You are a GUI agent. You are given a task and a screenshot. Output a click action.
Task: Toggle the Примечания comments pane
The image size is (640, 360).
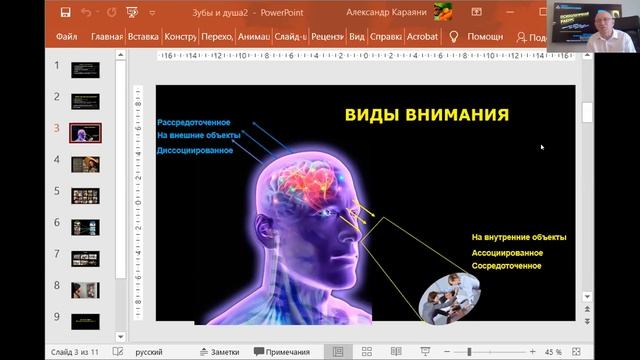(282, 352)
